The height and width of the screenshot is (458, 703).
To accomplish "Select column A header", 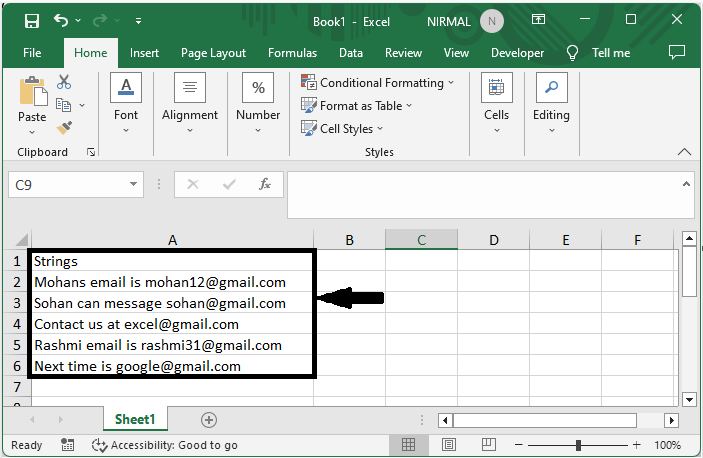I will coord(173,240).
